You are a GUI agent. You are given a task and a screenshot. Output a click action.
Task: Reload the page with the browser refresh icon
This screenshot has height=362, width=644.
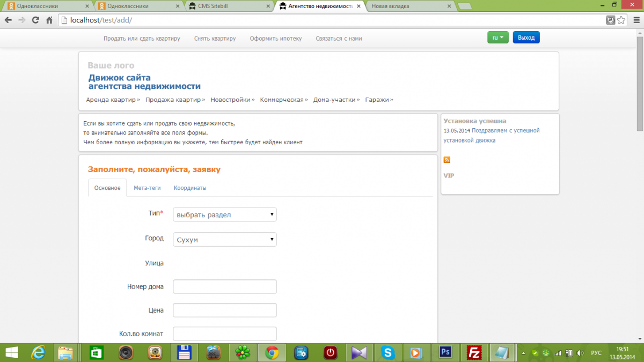pyautogui.click(x=35, y=20)
